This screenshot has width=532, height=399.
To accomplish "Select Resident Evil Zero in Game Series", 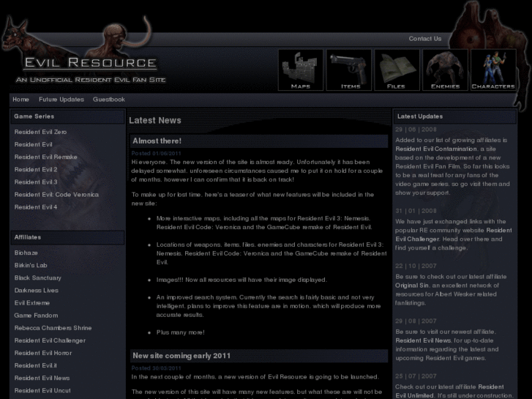I will point(40,132).
